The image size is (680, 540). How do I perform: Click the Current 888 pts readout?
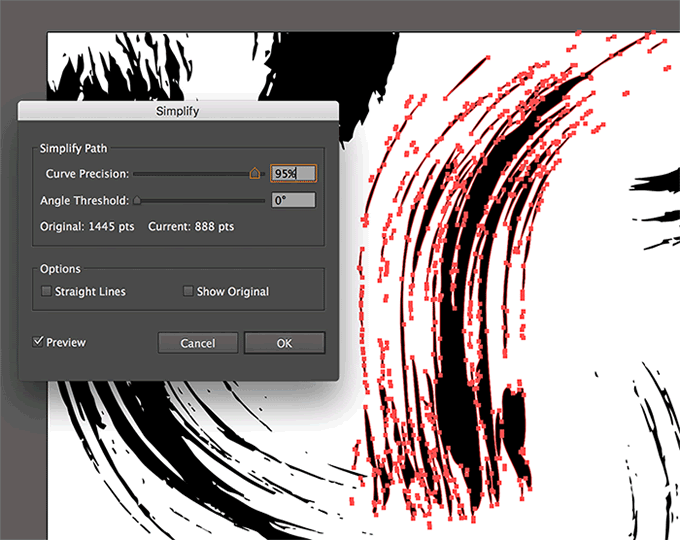point(191,227)
